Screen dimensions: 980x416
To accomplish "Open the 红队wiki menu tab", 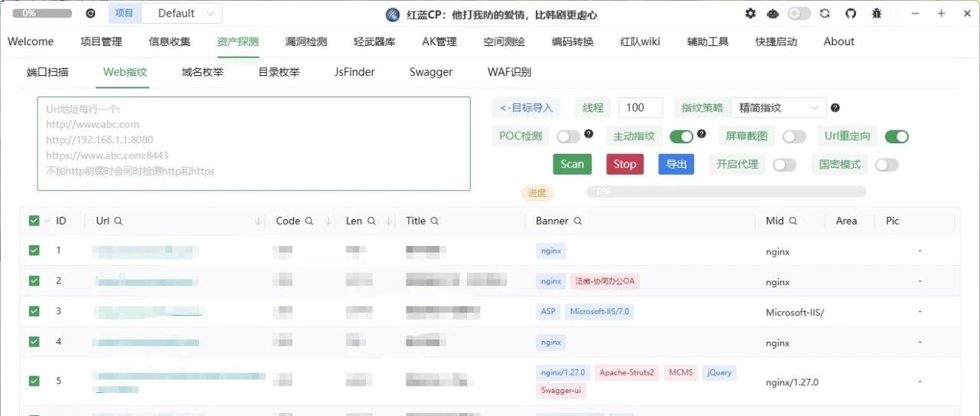I will pos(640,41).
